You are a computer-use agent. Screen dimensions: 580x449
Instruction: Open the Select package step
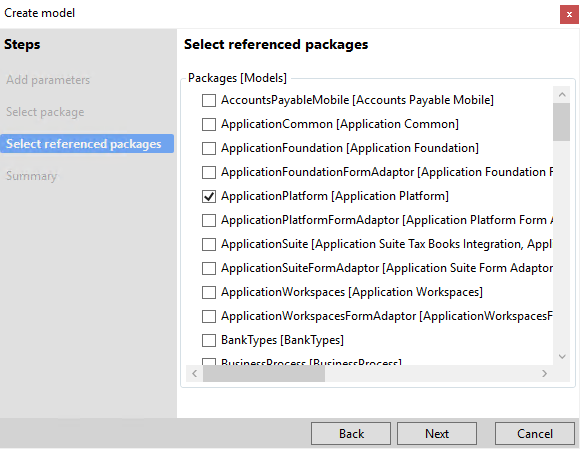coord(45,112)
